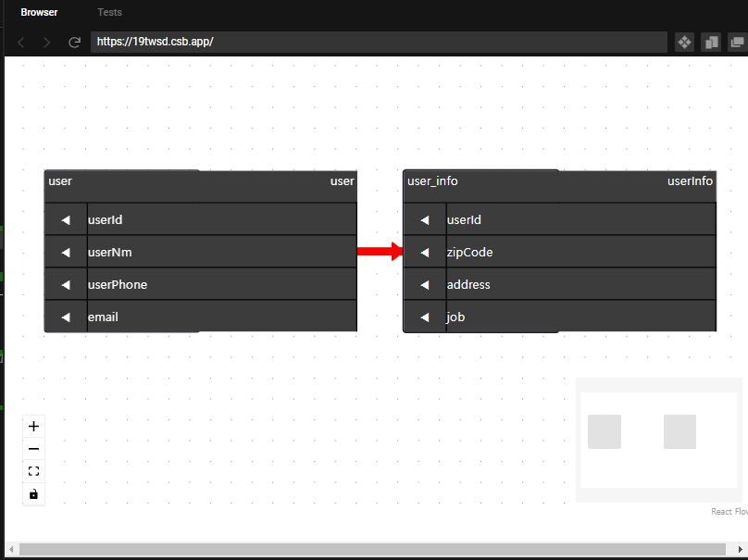Click the duplicate-pages icon in the toolbar
The width and height of the screenshot is (748, 560).
(x=711, y=42)
